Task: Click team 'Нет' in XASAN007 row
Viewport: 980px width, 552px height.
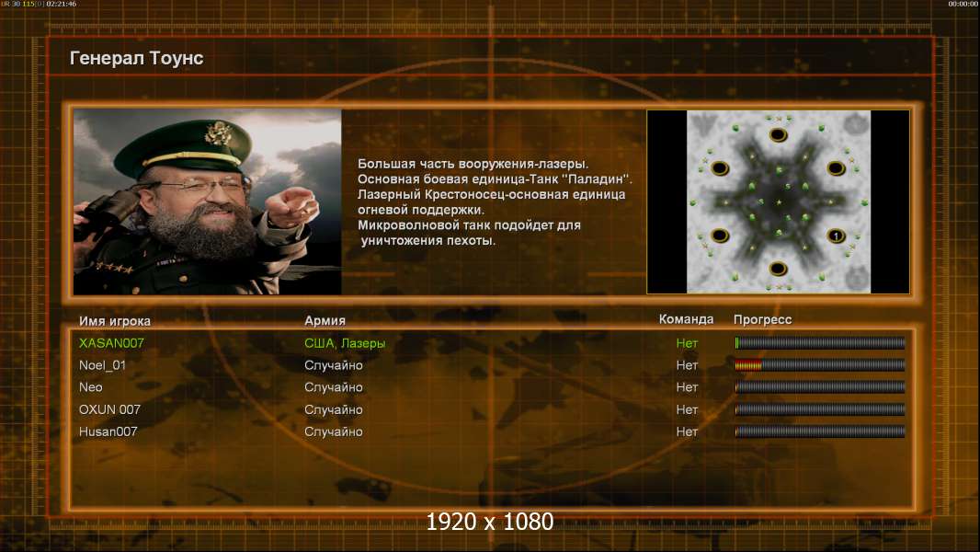Action: click(687, 343)
